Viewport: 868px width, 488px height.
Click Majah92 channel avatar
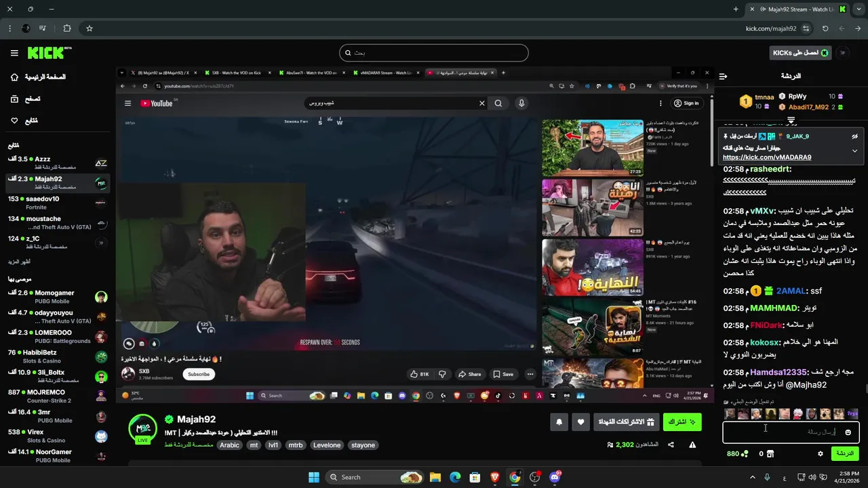(x=143, y=428)
